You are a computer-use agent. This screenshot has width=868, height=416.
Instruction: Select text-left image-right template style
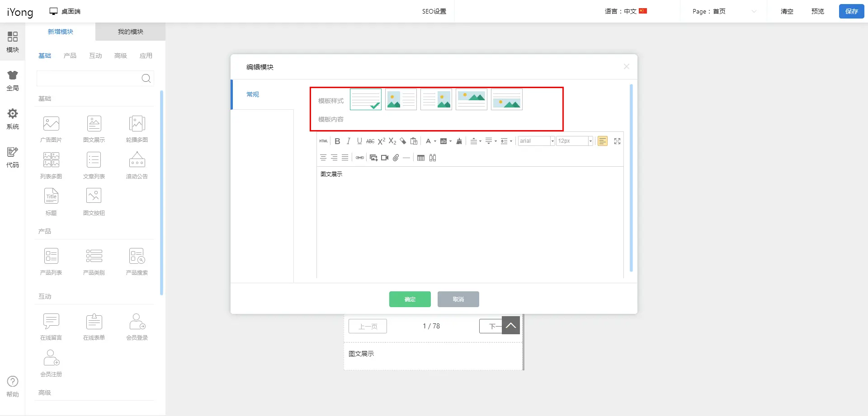[436, 99]
